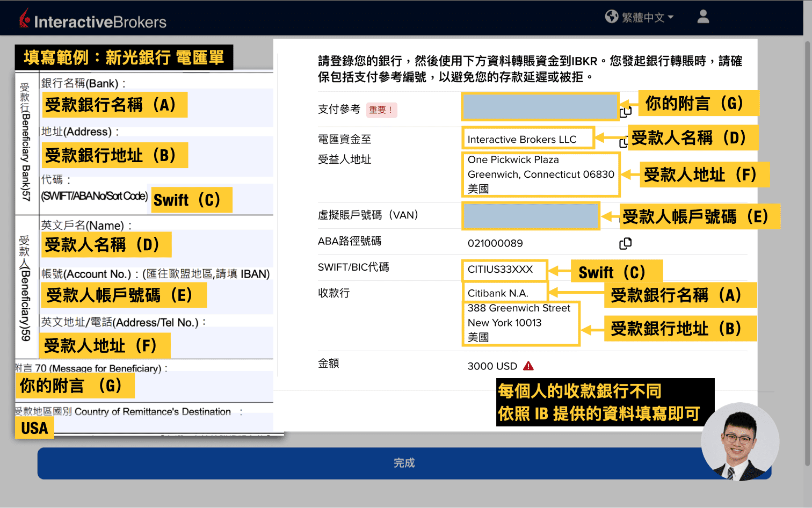
Task: Click the USA label on the form
Action: (x=34, y=428)
